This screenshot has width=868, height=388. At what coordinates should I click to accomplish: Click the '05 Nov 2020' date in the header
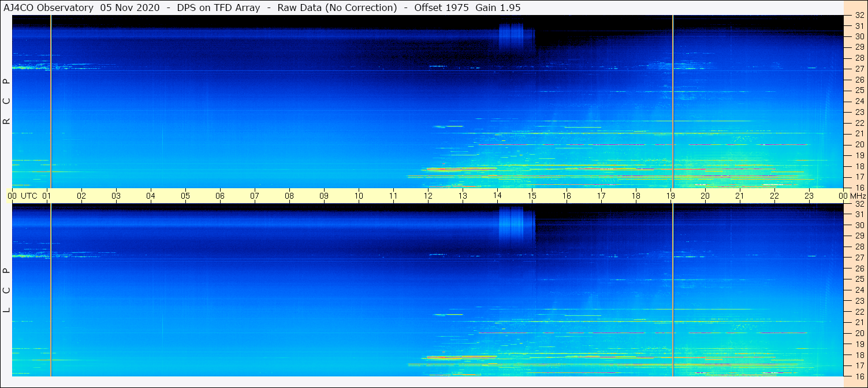click(x=130, y=8)
